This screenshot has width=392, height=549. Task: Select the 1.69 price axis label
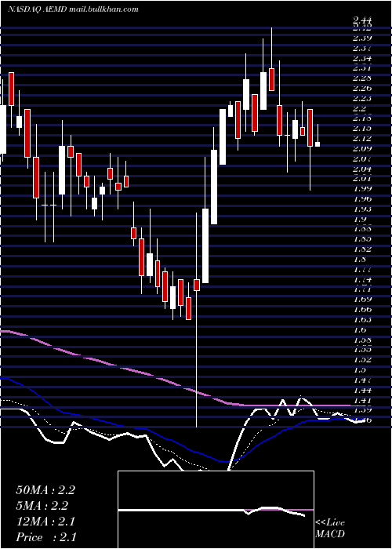pos(362,300)
